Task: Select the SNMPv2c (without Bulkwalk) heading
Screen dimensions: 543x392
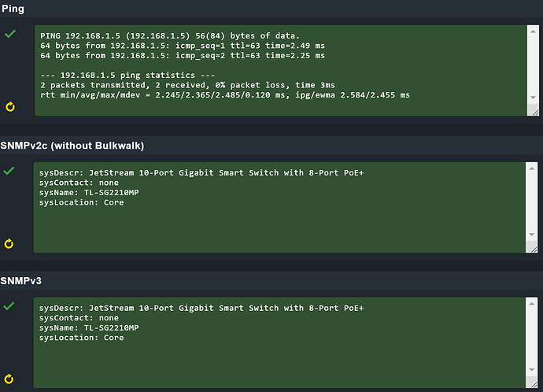Action: click(x=72, y=146)
